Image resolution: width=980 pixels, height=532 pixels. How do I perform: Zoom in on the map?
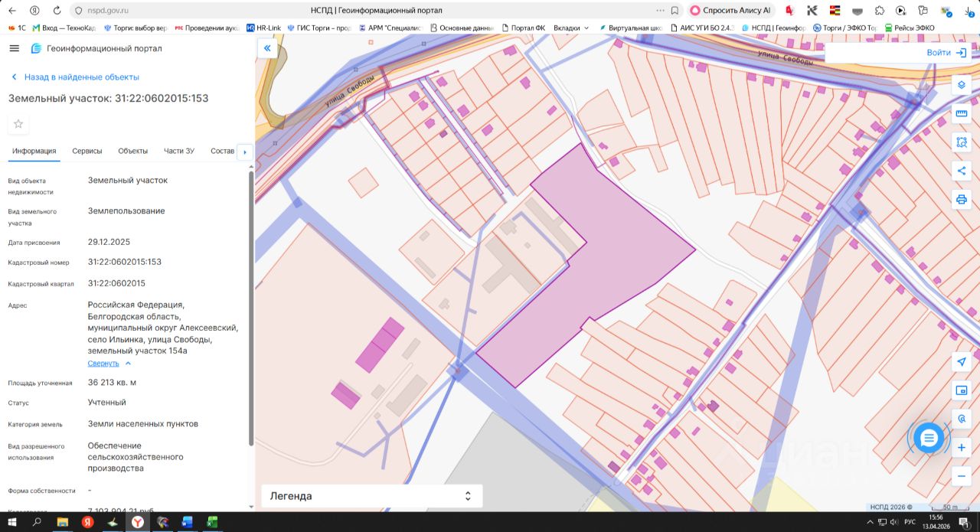click(x=962, y=447)
